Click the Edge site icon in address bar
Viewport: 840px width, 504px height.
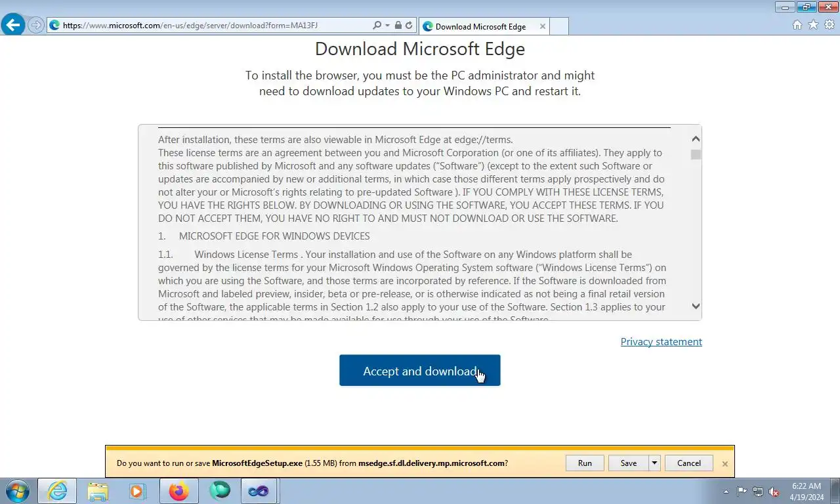pos(54,26)
